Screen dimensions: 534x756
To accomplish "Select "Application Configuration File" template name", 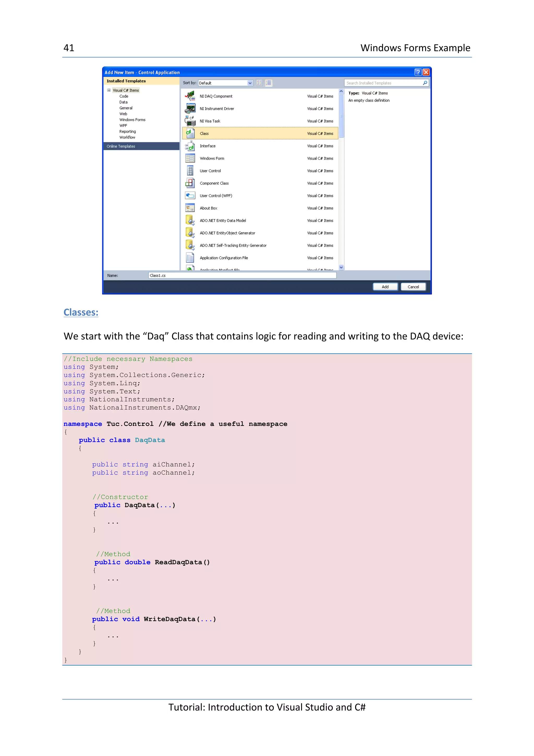I will [x=224, y=258].
